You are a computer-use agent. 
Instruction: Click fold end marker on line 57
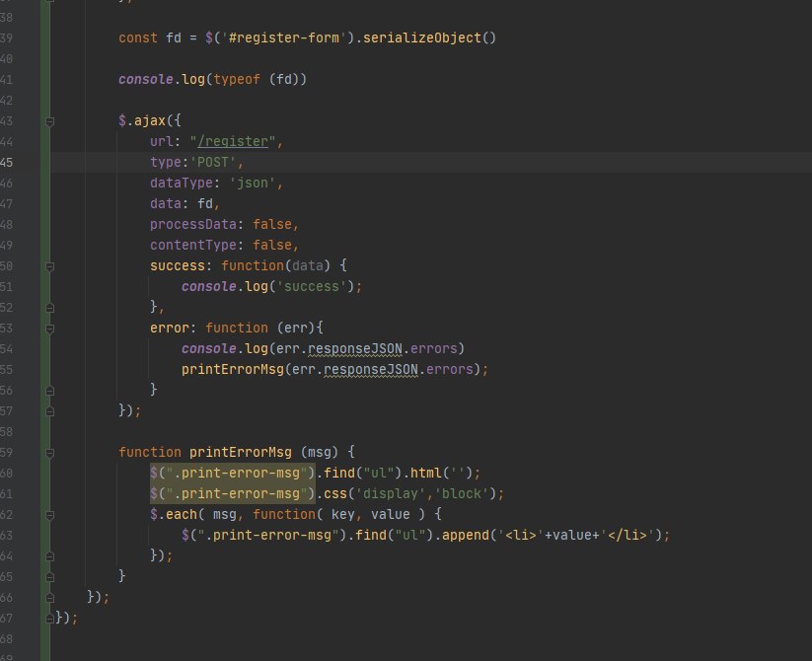(x=49, y=411)
